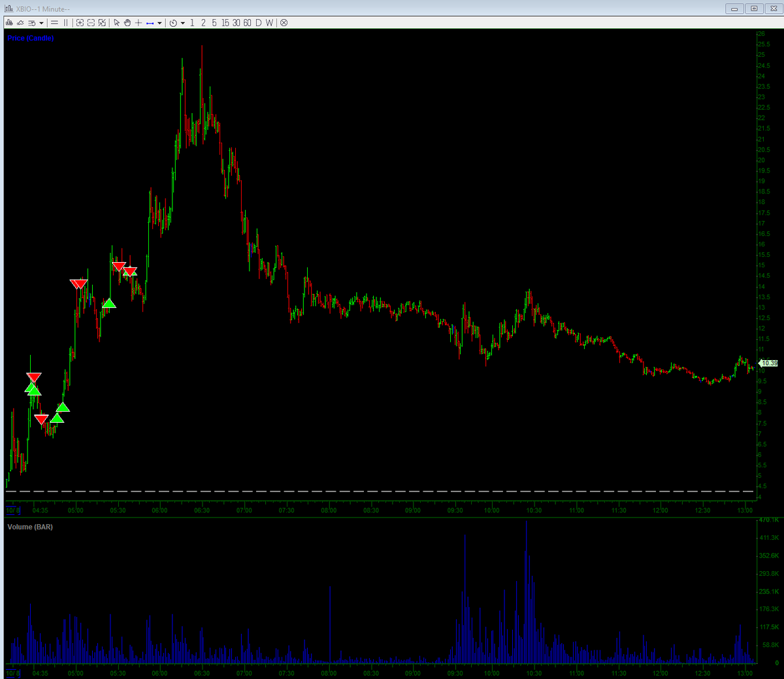Toggle the zoom region selection tool

click(100, 23)
